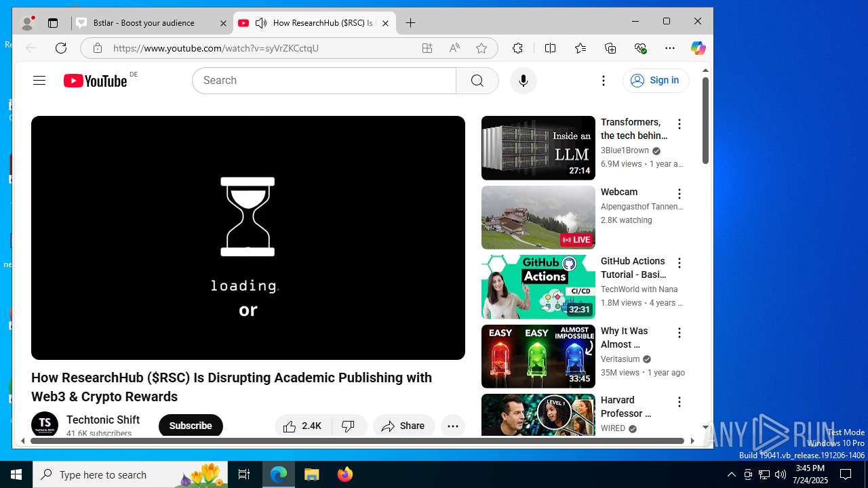The width and height of the screenshot is (868, 488).
Task: Go to YouTube home via the logo
Action: pos(96,81)
